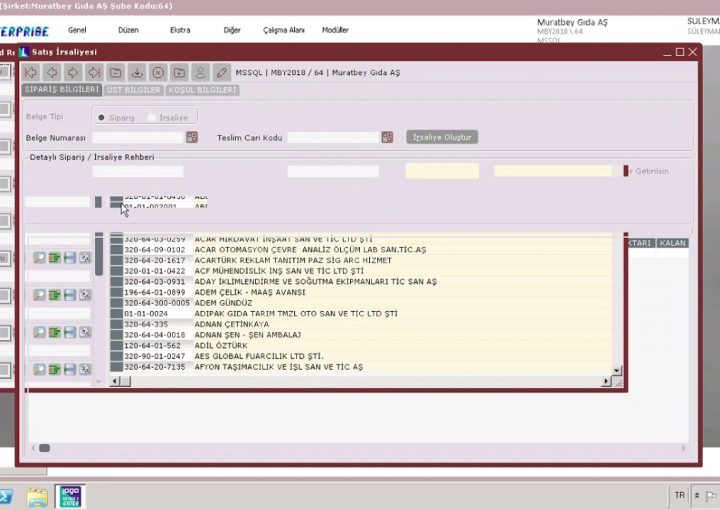The image size is (720, 510).
Task: Click green sheet icon in topmost side icon row
Action: [x=55, y=258]
